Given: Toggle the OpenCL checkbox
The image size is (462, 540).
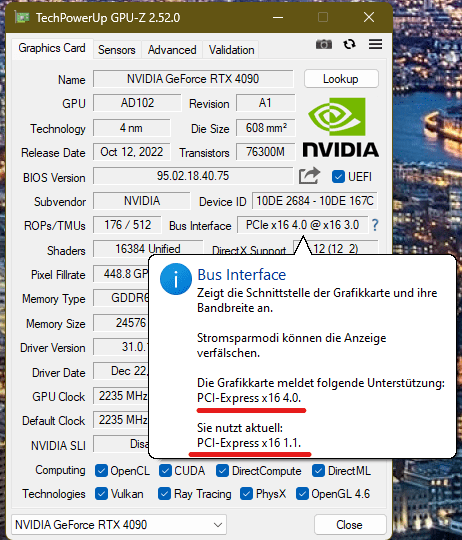Looking at the screenshot, I should [x=101, y=471].
